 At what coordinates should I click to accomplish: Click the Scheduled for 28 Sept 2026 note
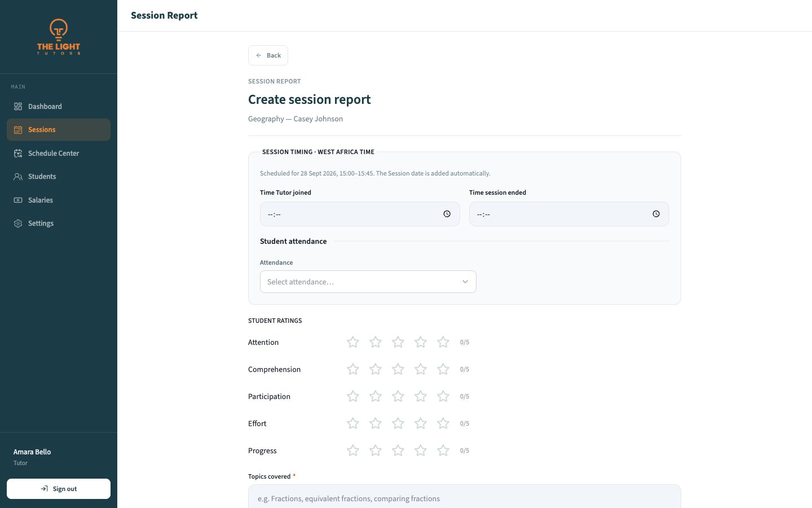click(x=375, y=173)
